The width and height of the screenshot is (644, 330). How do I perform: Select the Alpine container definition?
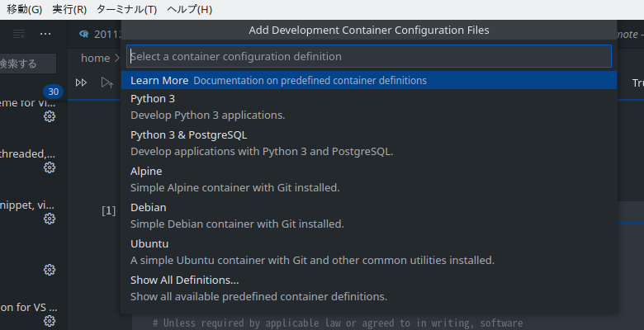click(x=369, y=179)
